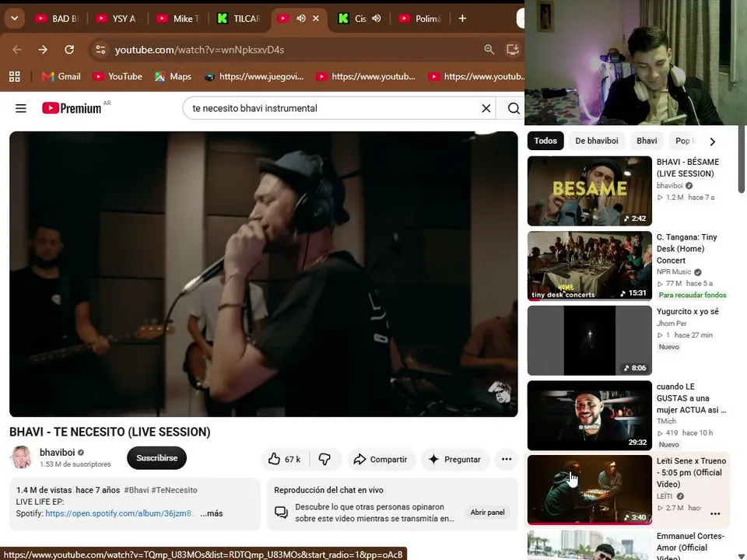Click the zoom magnifier icon in address bar
This screenshot has height=560, width=747.
[489, 50]
